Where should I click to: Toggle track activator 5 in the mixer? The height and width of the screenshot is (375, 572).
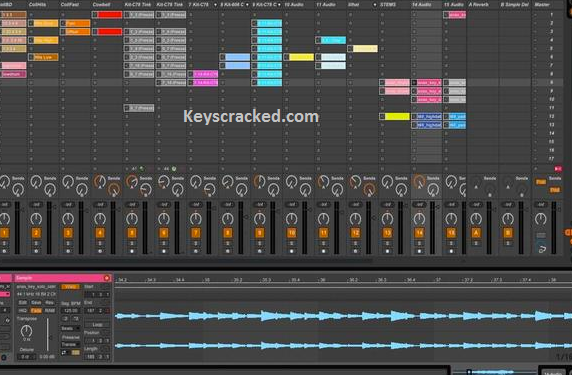(x=132, y=233)
